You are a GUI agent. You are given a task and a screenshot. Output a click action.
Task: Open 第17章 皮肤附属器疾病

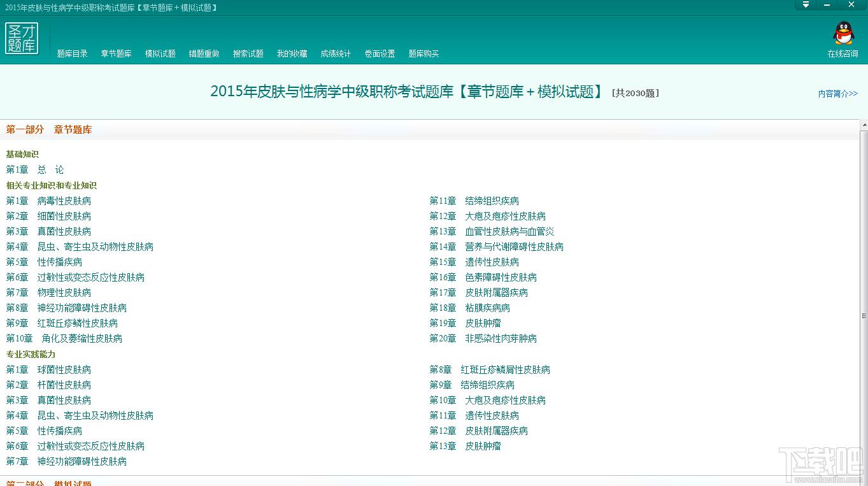pyautogui.click(x=479, y=293)
